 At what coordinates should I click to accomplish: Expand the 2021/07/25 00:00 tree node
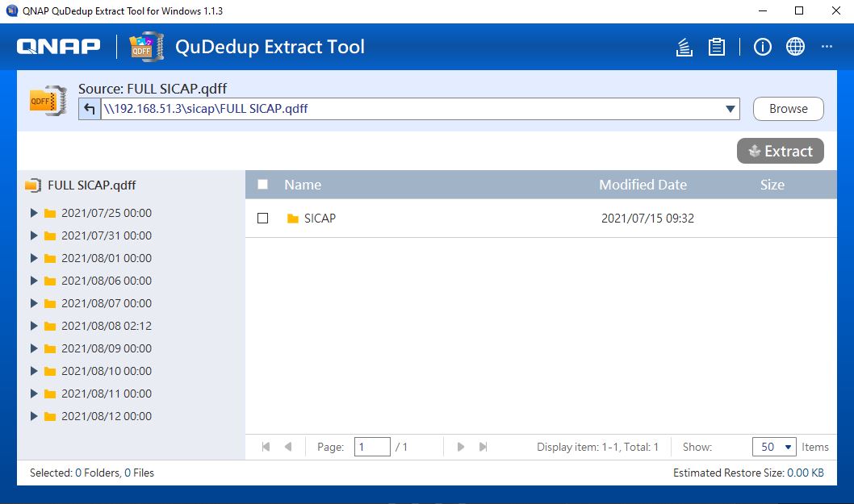34,214
